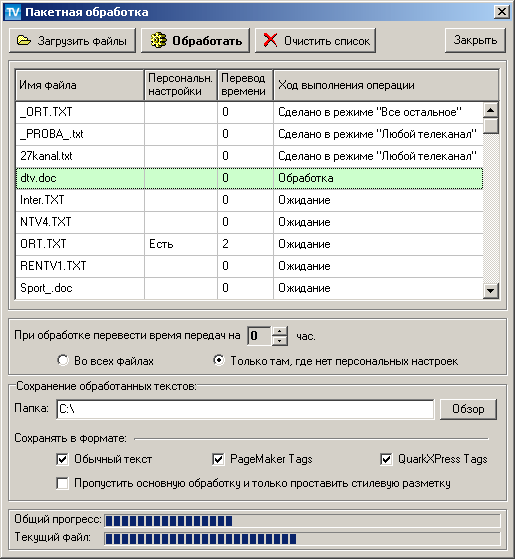Open folder browser with Обзор button
The image size is (515, 559).
pos(468,409)
